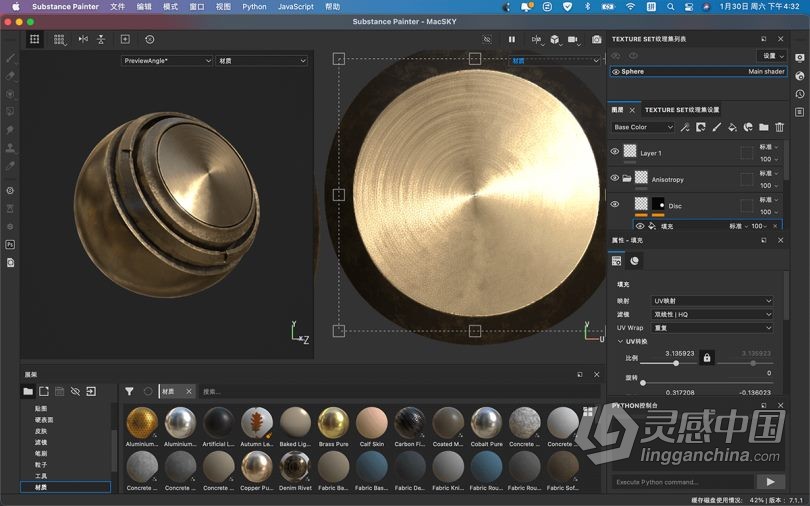Delete the layer with the trash icon
This screenshot has width=810, height=506.
(x=780, y=127)
